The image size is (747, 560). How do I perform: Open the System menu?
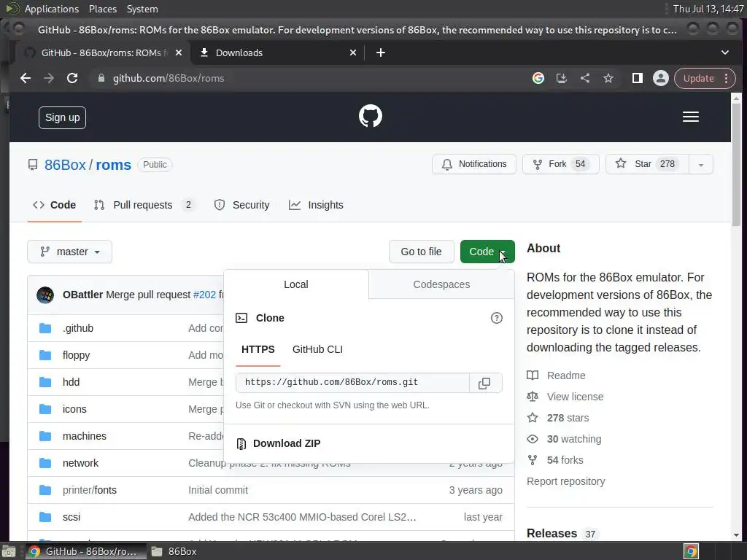[x=142, y=9]
